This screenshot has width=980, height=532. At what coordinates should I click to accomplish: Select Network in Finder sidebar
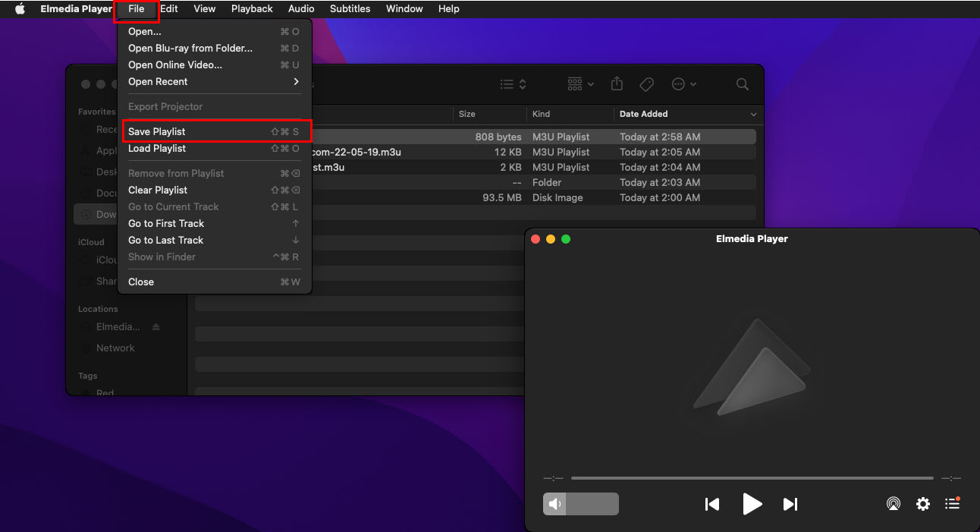(115, 348)
